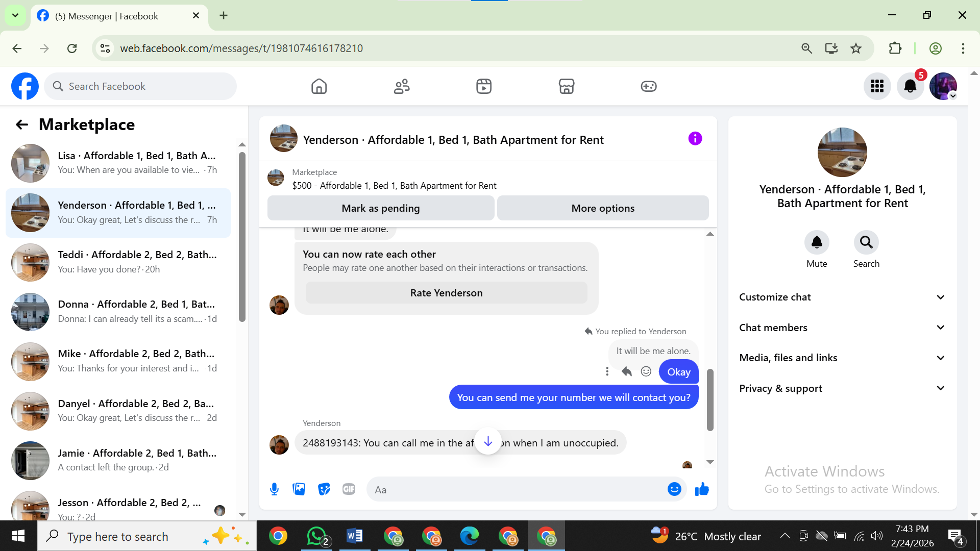Image resolution: width=980 pixels, height=551 pixels.
Task: Bookmark this page with the star icon
Action: (x=856, y=48)
